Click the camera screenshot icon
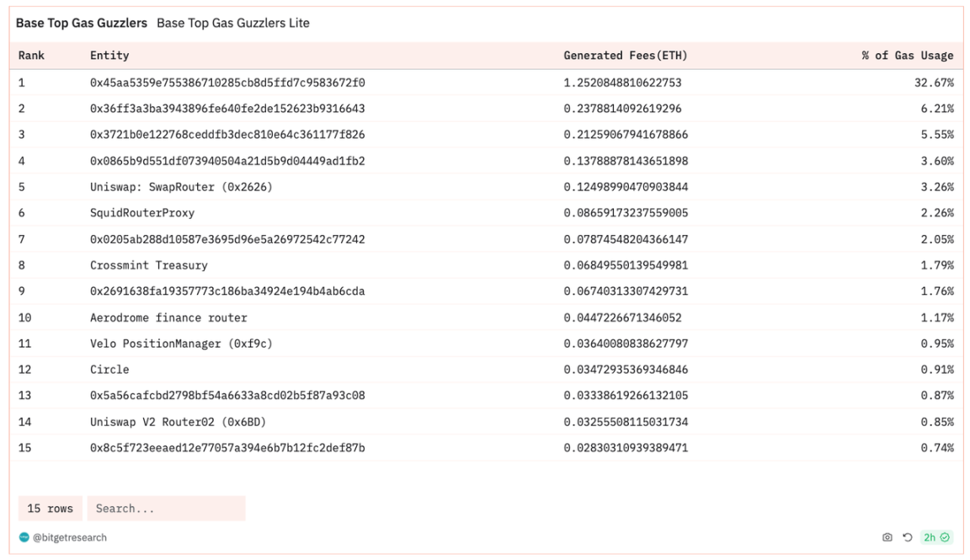970x560 pixels. (887, 537)
